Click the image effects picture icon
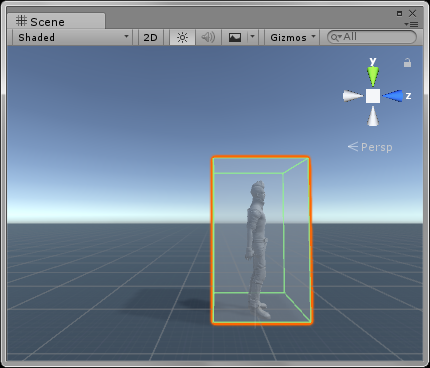Screen dimensions: 430x368 coord(235,37)
